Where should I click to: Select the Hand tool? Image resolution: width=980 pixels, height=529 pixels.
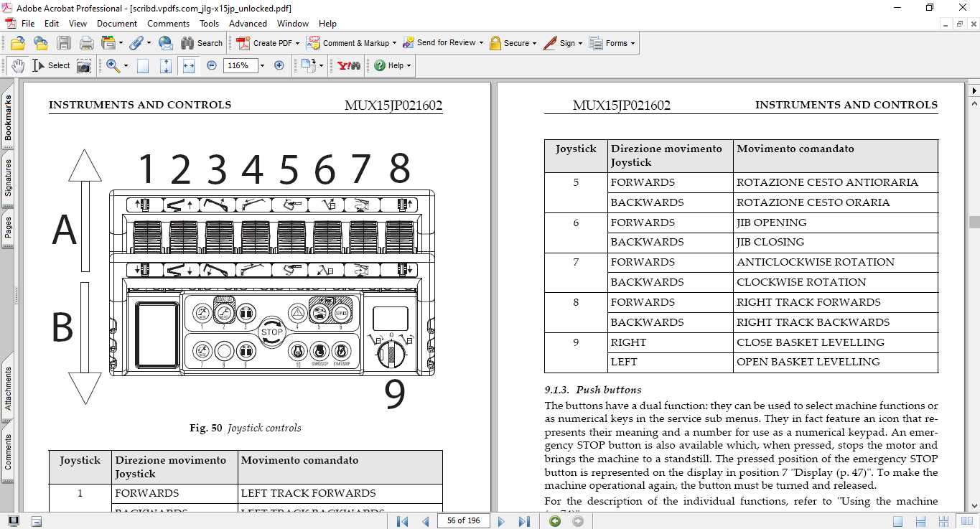17,65
